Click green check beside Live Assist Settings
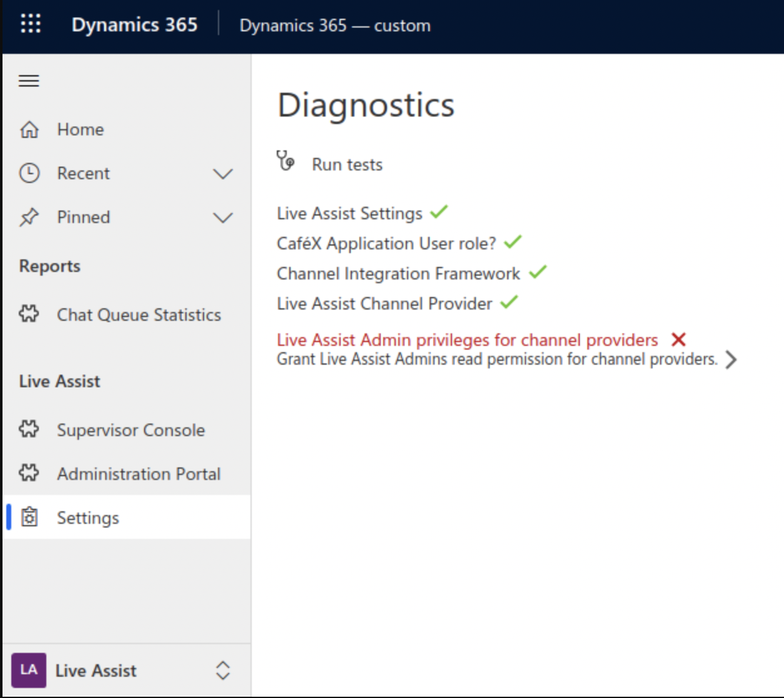This screenshot has width=784, height=698. pyautogui.click(x=439, y=212)
